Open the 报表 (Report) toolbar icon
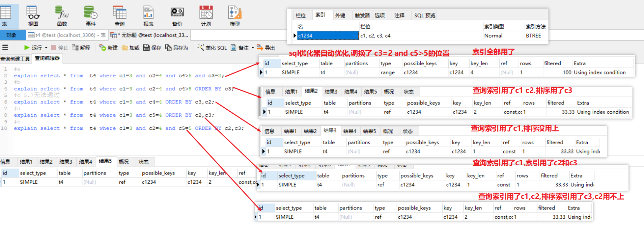The height and width of the screenshot is (244, 644). (148, 16)
